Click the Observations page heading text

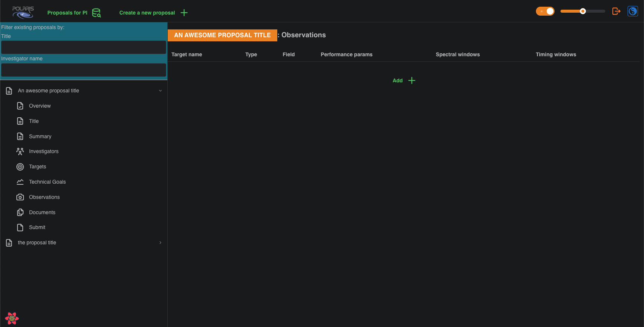(x=304, y=35)
